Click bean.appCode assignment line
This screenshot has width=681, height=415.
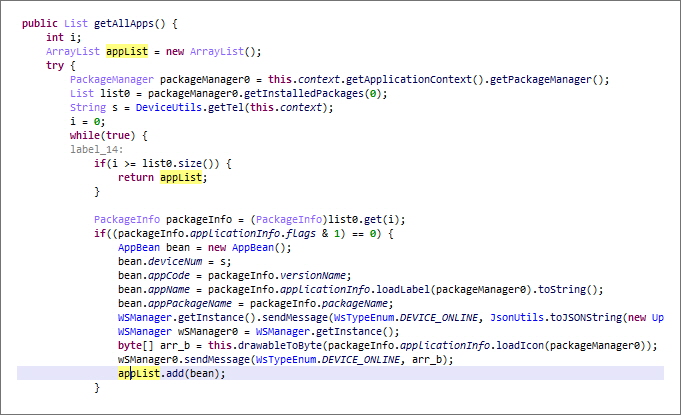(x=235, y=275)
